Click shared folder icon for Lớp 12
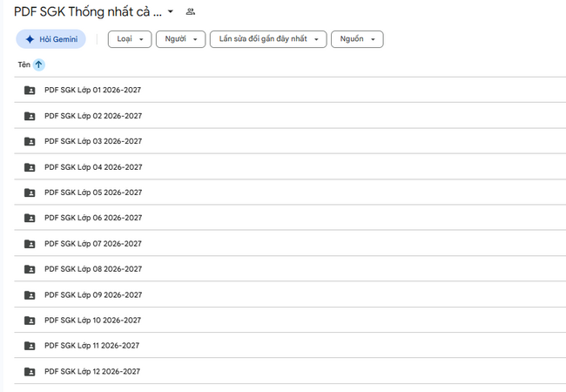566x392 pixels. [30, 371]
